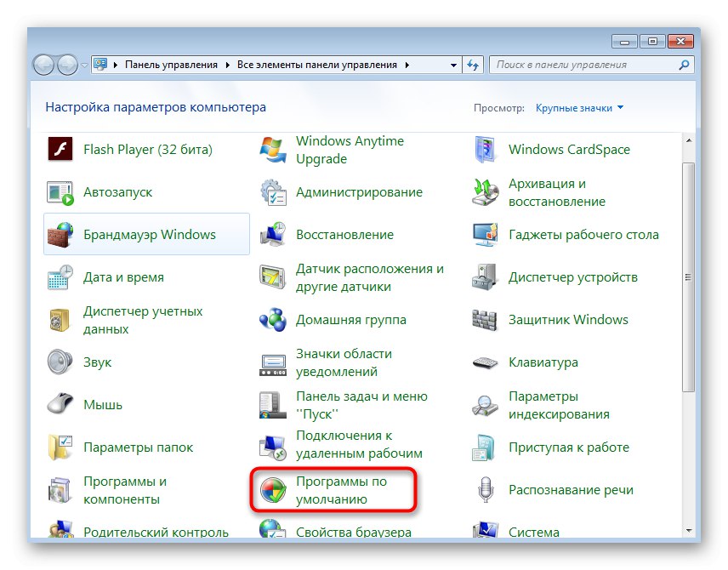
Task: Select the Брандмауэр Windows firewall icon
Action: pos(60,235)
